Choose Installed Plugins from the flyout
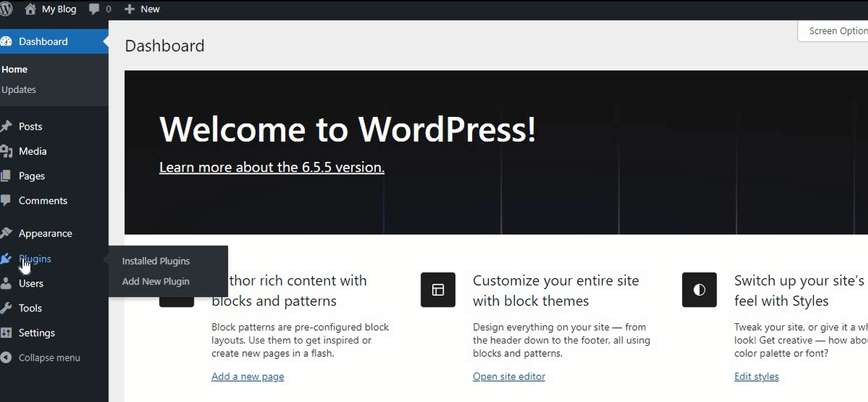Viewport: 868px width, 402px height. (x=156, y=261)
